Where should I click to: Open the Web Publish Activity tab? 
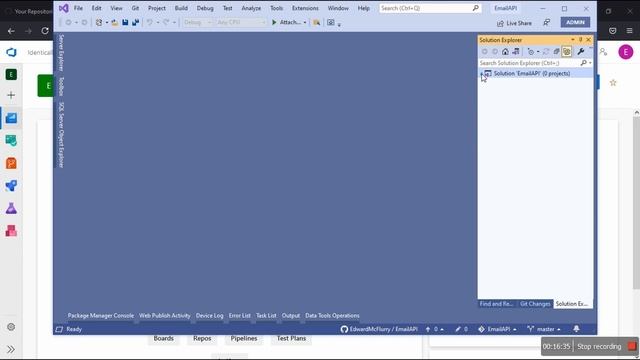pyautogui.click(x=164, y=316)
